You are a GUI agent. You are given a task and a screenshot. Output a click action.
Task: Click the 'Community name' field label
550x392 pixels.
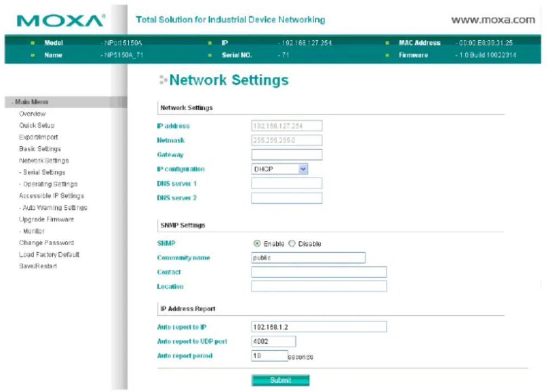(184, 258)
